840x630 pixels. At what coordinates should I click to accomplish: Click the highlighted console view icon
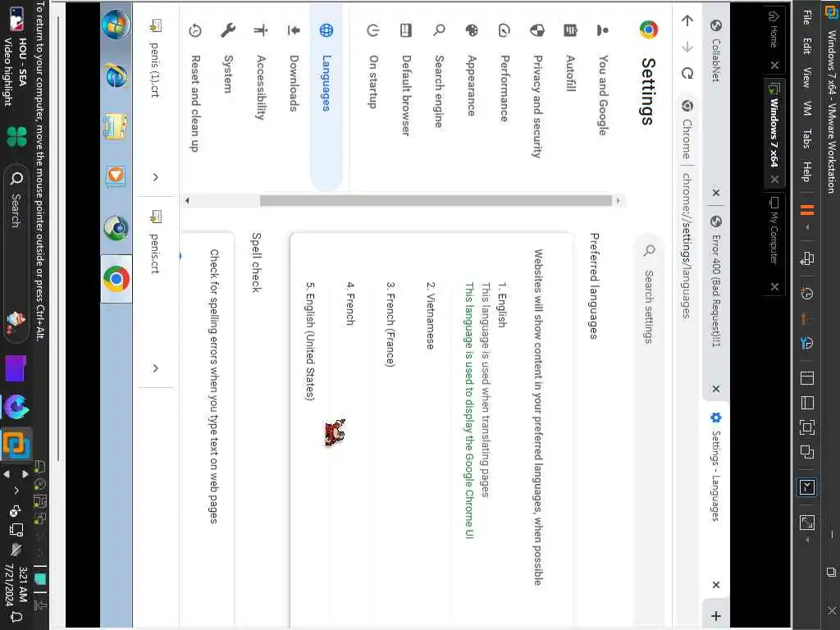(x=807, y=487)
